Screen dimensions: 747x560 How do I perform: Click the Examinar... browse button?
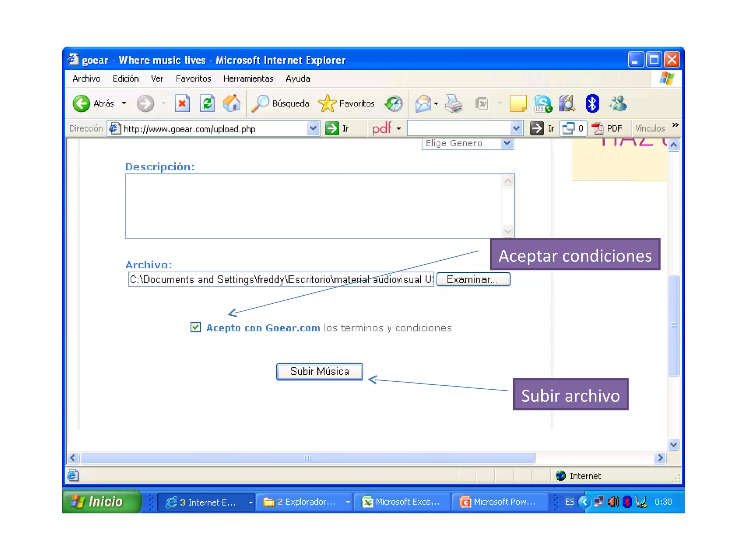pos(473,280)
